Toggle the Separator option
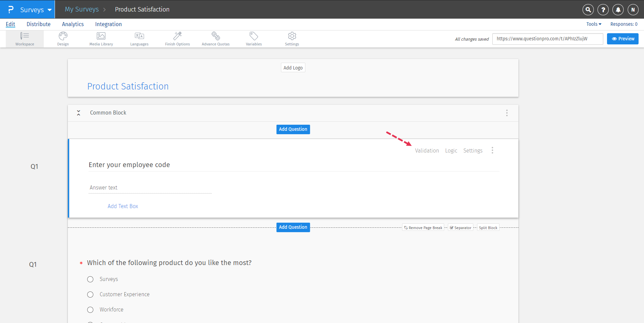644x323 pixels. coord(460,227)
